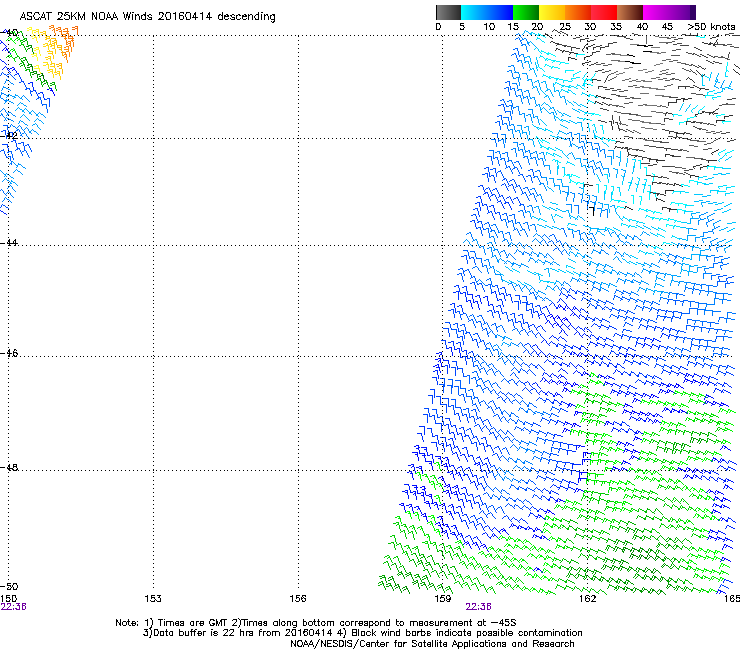Click the purple '22:36' time right of longitude 159
Screen dimensions: 740x650
[x=479, y=607]
